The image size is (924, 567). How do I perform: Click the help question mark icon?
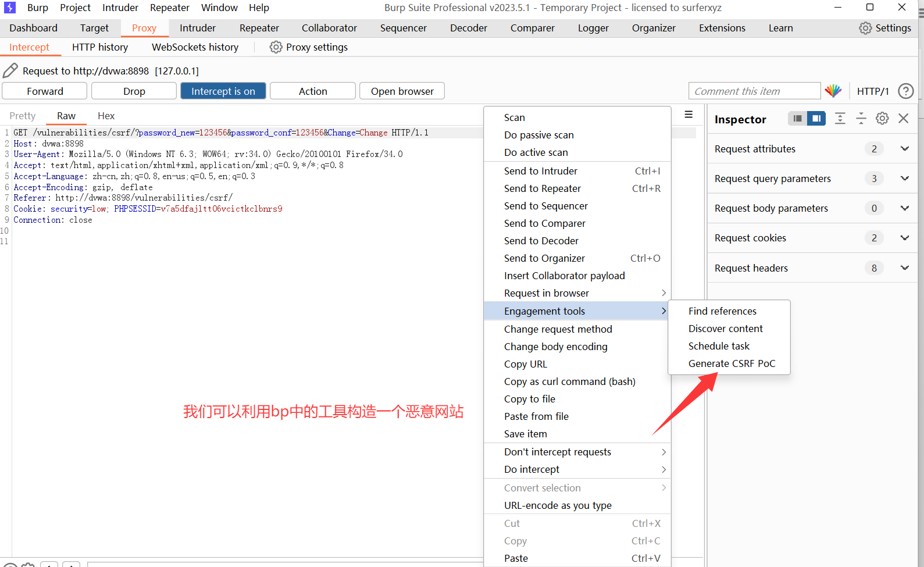(905, 91)
